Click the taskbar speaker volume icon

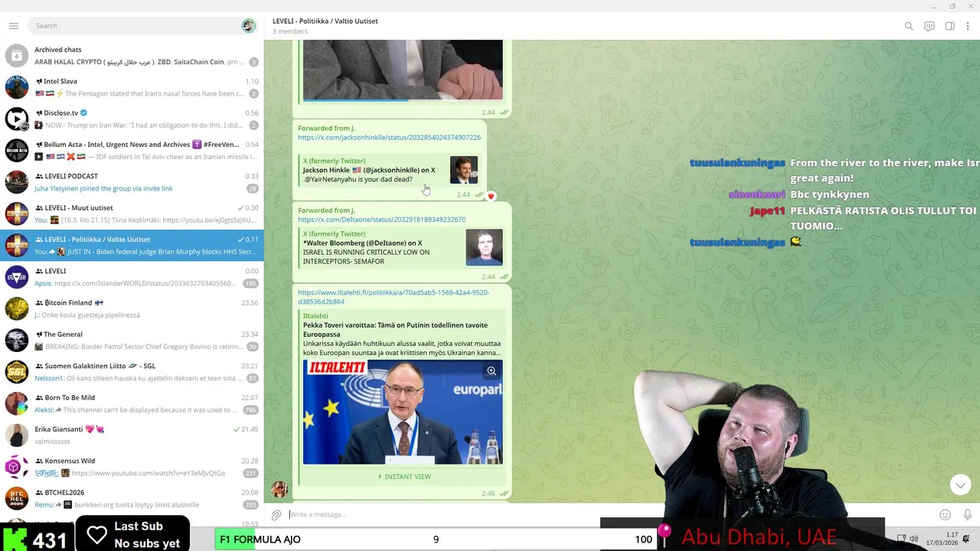coord(913,539)
